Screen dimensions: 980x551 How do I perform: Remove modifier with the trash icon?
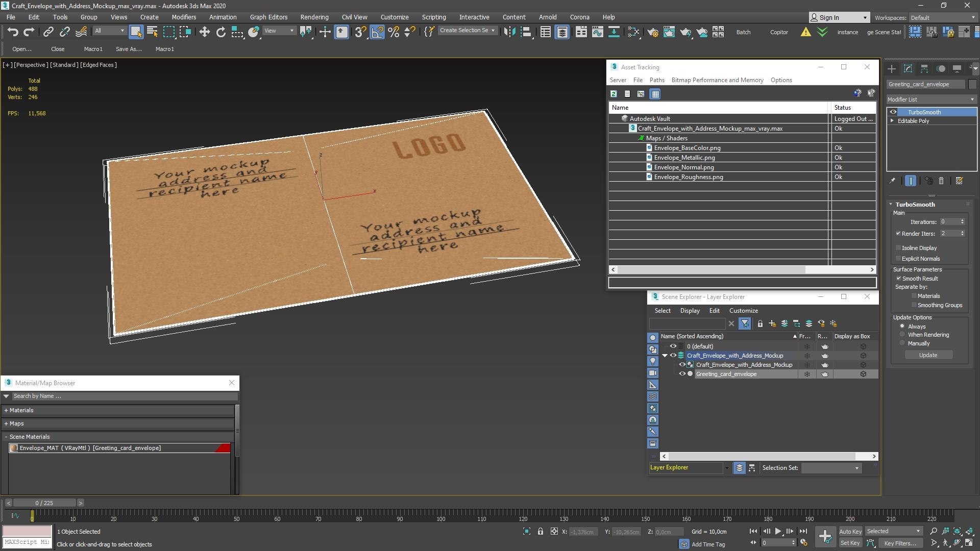tap(941, 181)
